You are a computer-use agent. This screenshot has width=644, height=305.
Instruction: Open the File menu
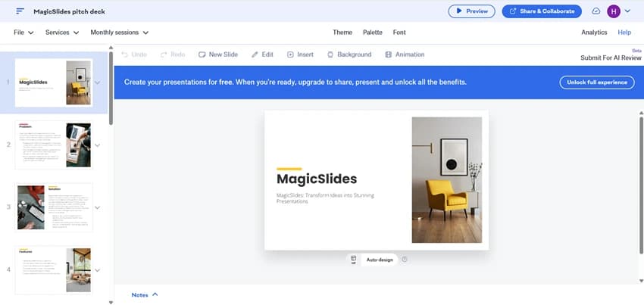point(23,33)
